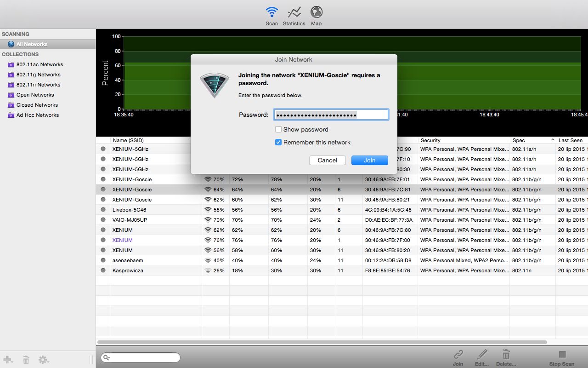Click the 802.11n Networks folder icon
Screen dimensions: 588x368
coord(11,85)
